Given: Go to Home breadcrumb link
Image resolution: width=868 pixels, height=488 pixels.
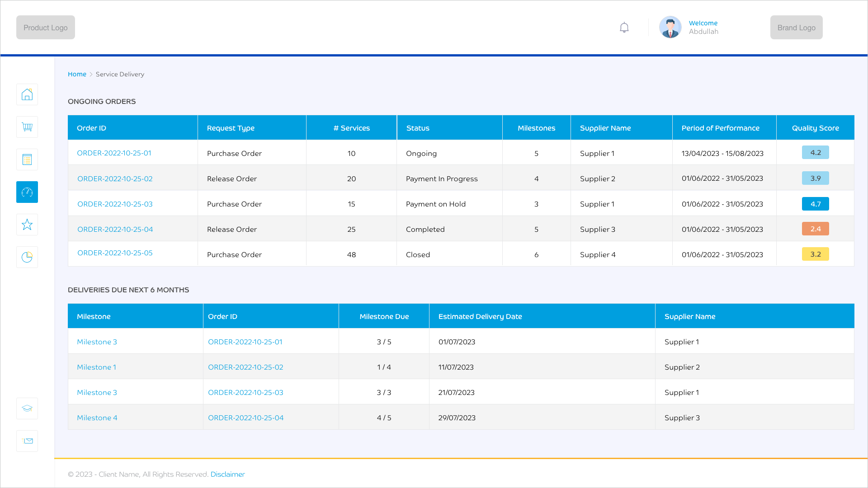Looking at the screenshot, I should pyautogui.click(x=77, y=74).
